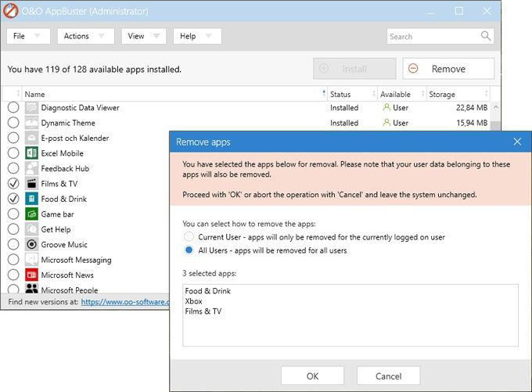Sort by the Storage column header

pos(458,94)
